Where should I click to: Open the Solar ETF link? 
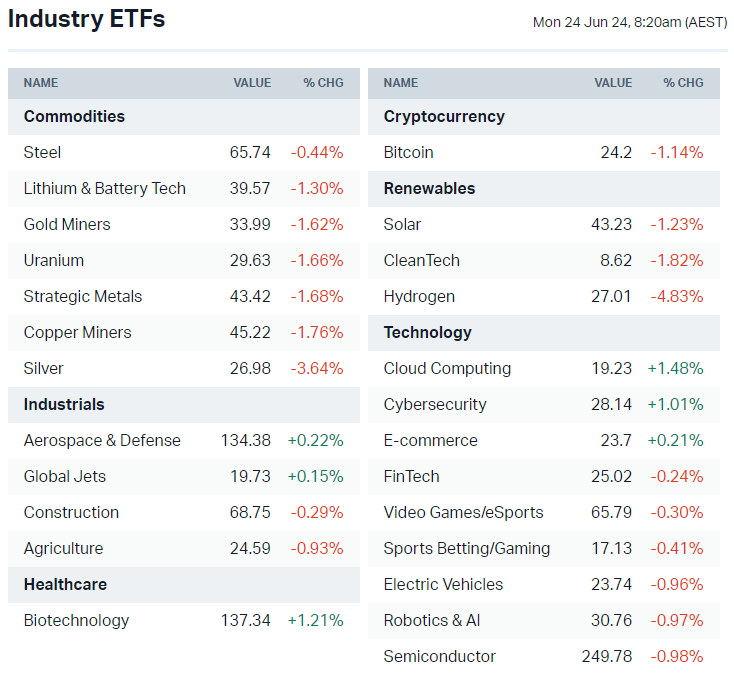[402, 224]
